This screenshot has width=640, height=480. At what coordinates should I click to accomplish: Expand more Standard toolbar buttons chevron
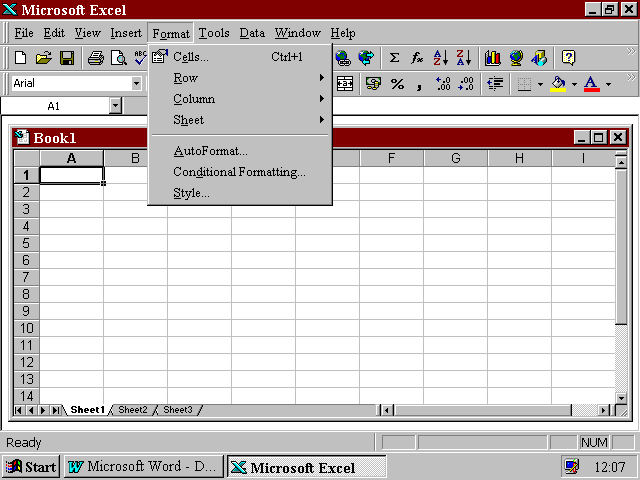click(631, 51)
